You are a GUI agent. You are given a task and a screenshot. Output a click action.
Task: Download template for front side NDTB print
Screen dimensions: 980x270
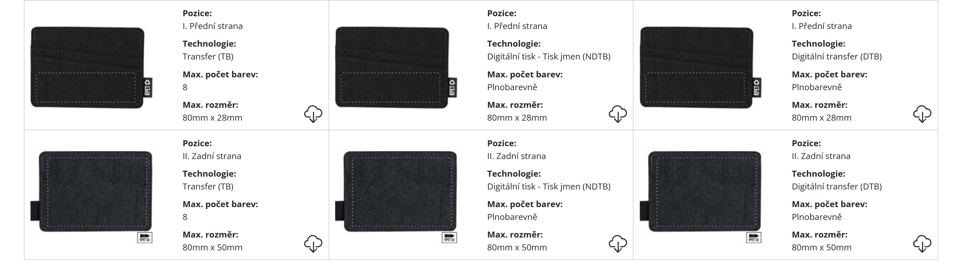tap(618, 114)
